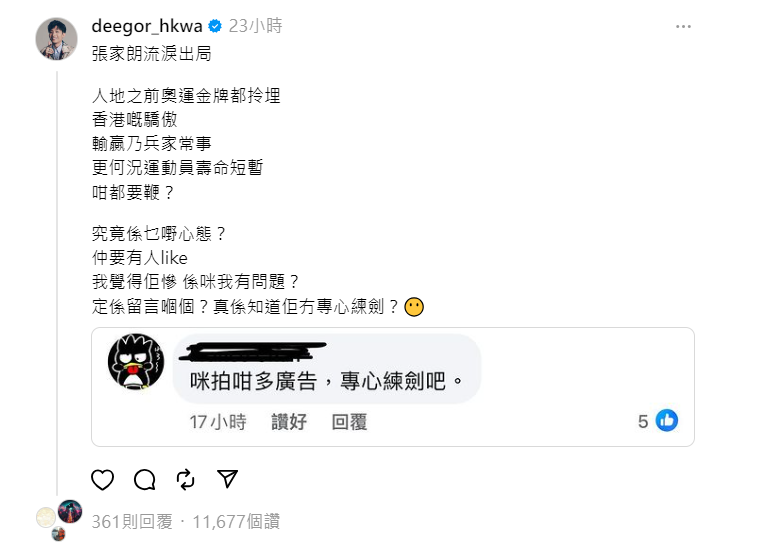781x553 pixels.
Task: Open the embedded comment screenshot image
Action: point(393,387)
